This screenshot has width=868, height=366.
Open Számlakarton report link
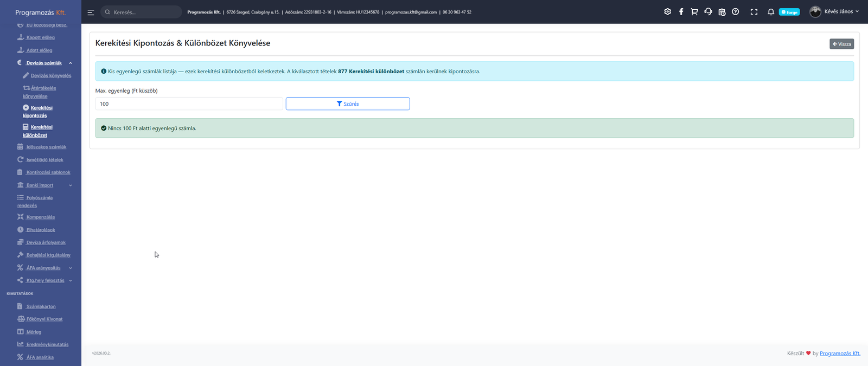coord(41,307)
